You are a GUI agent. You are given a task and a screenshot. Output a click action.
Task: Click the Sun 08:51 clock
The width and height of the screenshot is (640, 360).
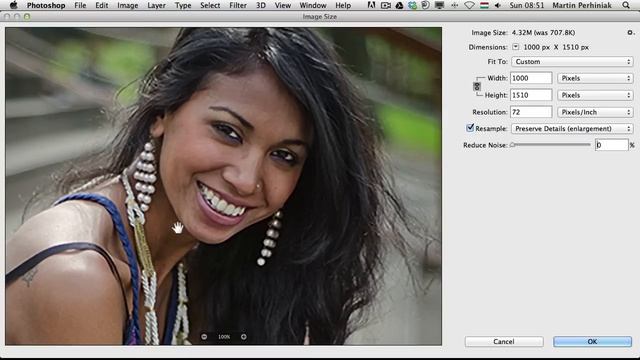coord(527,5)
